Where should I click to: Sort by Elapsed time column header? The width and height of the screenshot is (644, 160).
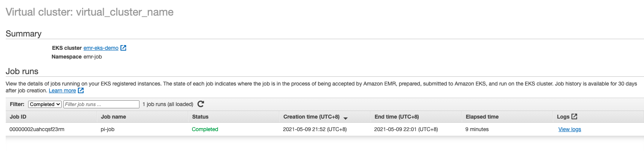(x=482, y=117)
